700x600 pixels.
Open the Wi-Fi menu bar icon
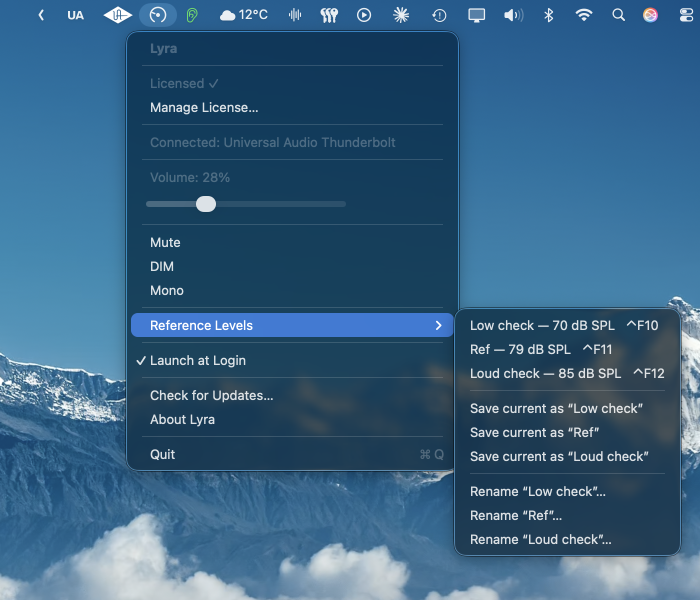[583, 15]
